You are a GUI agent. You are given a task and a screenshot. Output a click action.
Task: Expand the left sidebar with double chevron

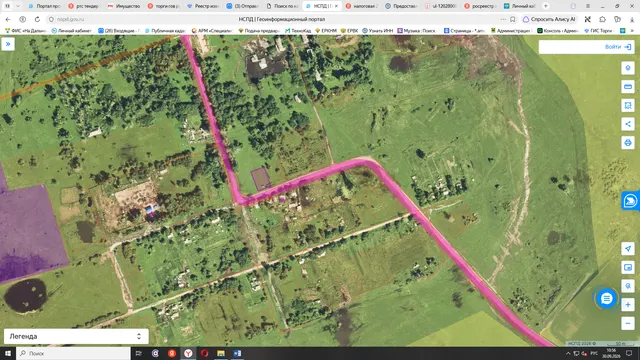[8, 44]
